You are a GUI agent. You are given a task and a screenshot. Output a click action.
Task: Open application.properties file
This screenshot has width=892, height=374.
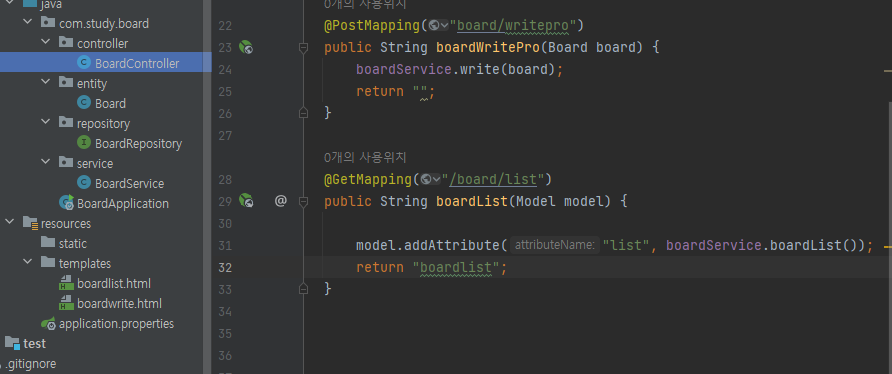117,323
